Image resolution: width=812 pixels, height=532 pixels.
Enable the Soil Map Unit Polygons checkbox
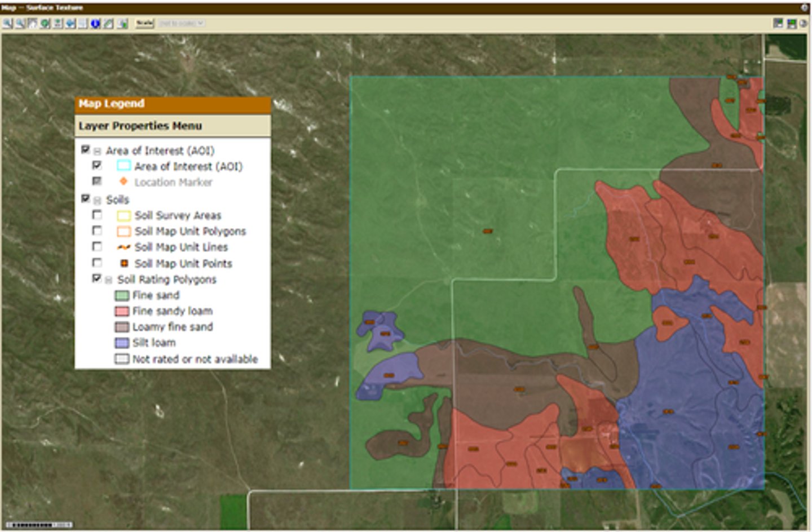pos(97,230)
